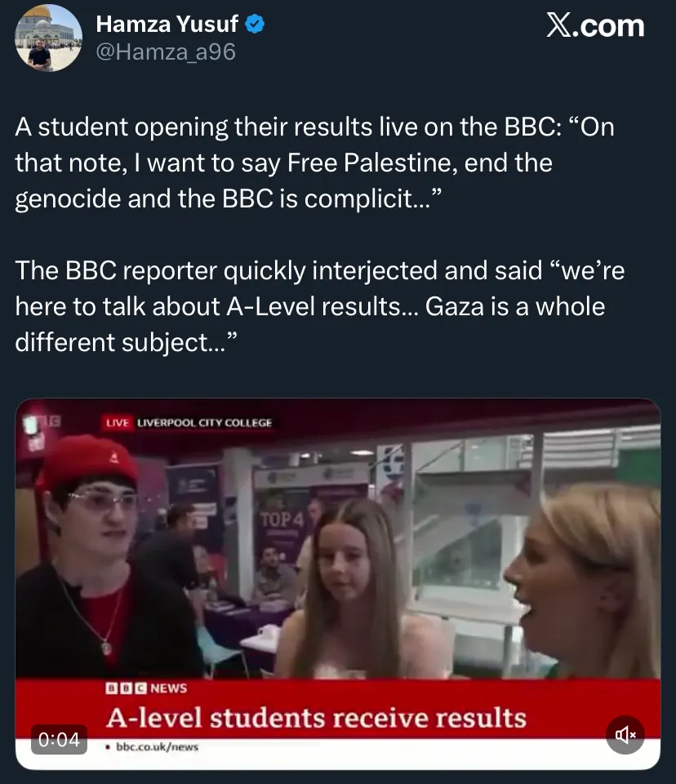Click the blue verified badge
The width and height of the screenshot is (676, 784).
pyautogui.click(x=255, y=24)
